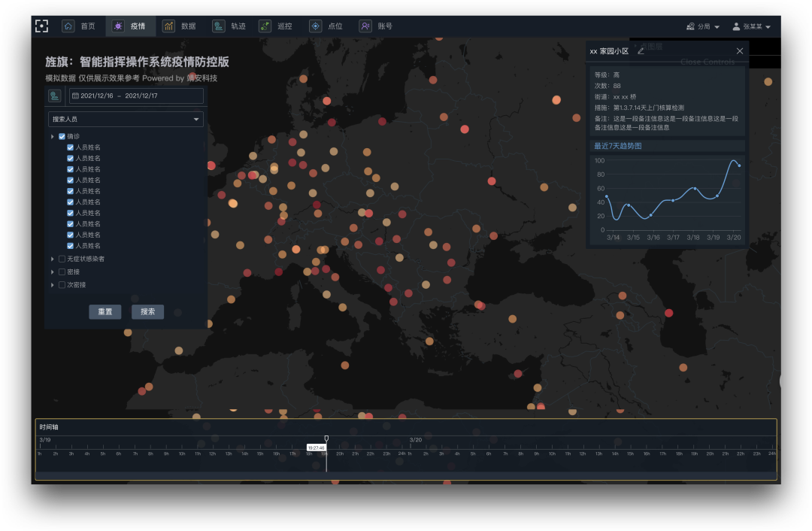Edit xx 家园小区 with the pencil icon

point(641,51)
